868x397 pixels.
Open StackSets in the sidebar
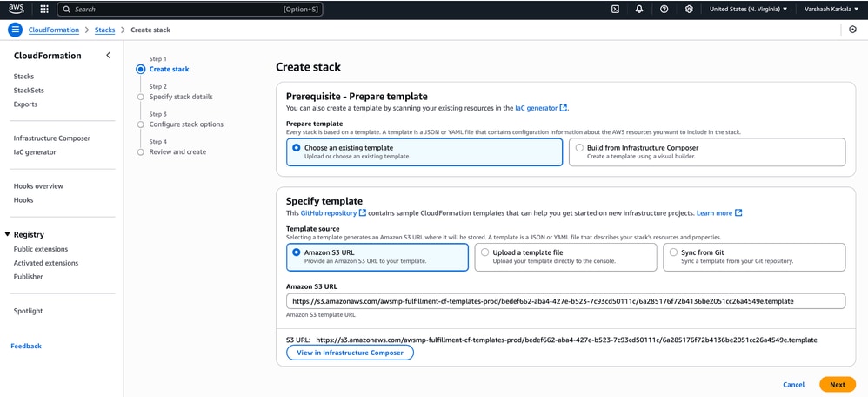coord(29,91)
